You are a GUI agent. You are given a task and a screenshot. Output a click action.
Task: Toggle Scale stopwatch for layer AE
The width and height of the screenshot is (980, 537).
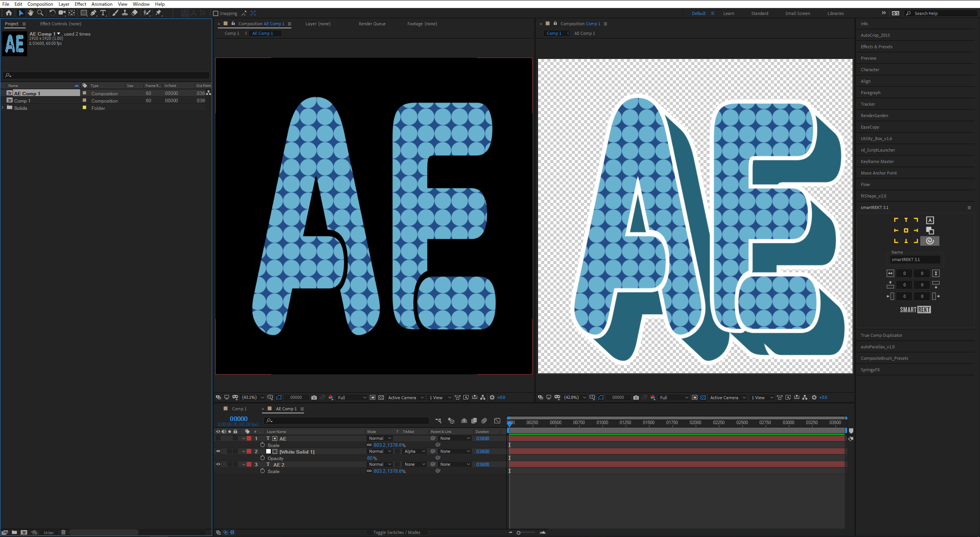point(262,445)
